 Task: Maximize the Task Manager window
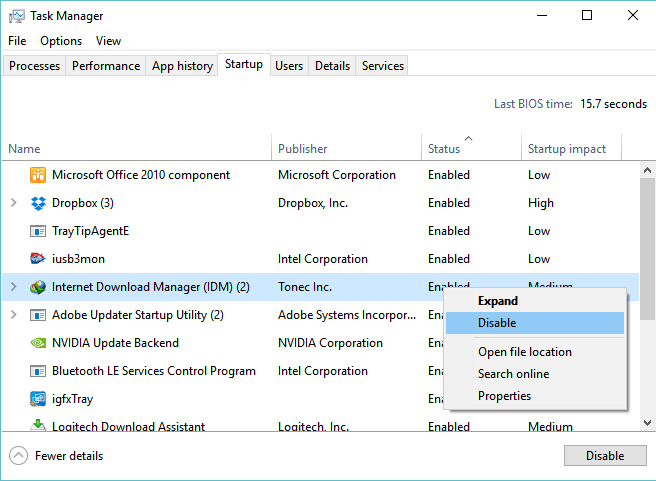587,15
